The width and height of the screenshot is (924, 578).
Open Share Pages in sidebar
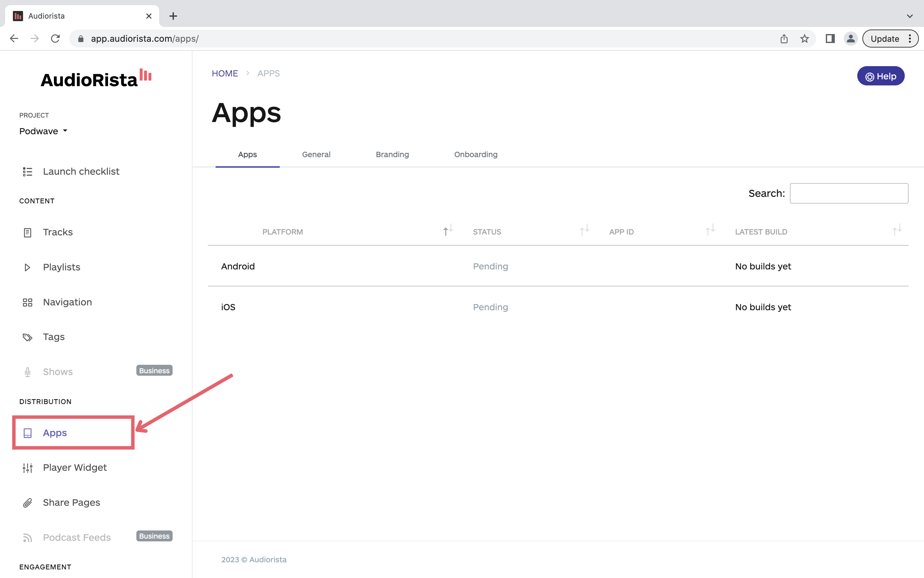[x=72, y=503]
